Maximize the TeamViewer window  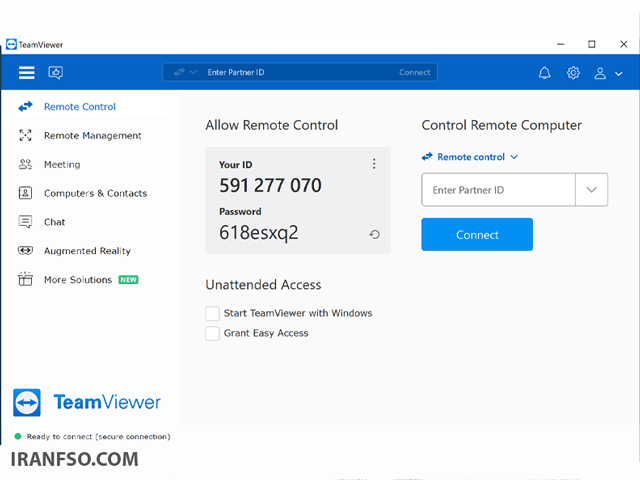click(x=591, y=44)
